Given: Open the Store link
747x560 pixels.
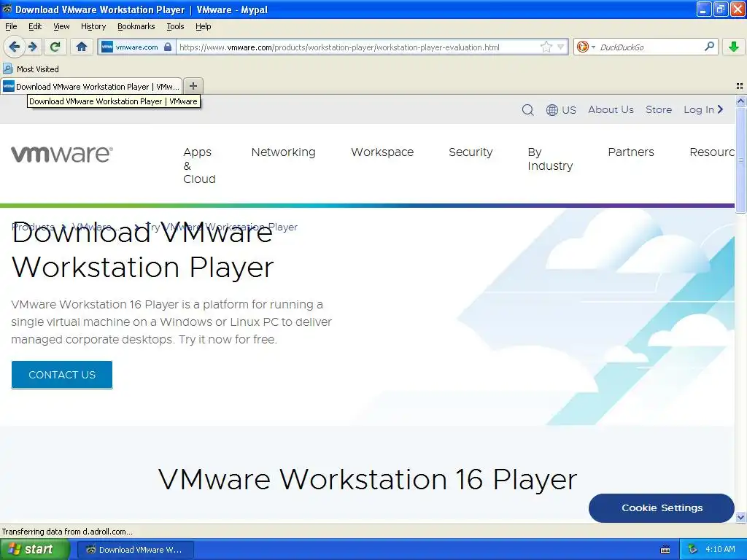Looking at the screenshot, I should click(x=659, y=109).
